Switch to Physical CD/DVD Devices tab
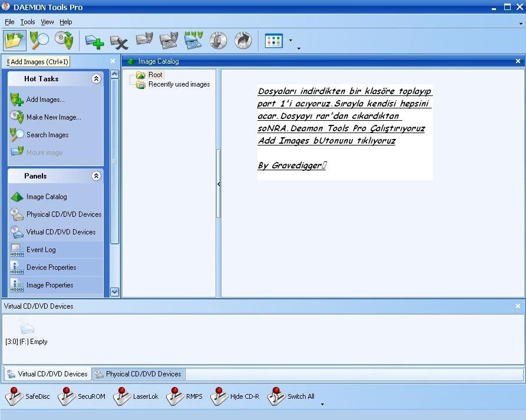 (138, 373)
